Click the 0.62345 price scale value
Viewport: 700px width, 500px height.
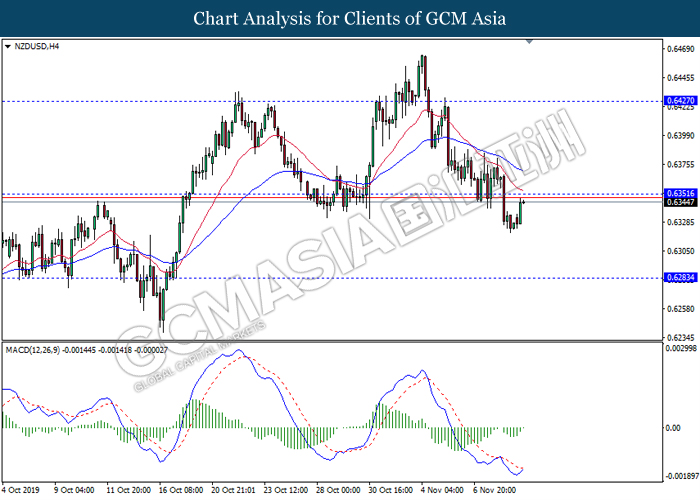pyautogui.click(x=680, y=338)
